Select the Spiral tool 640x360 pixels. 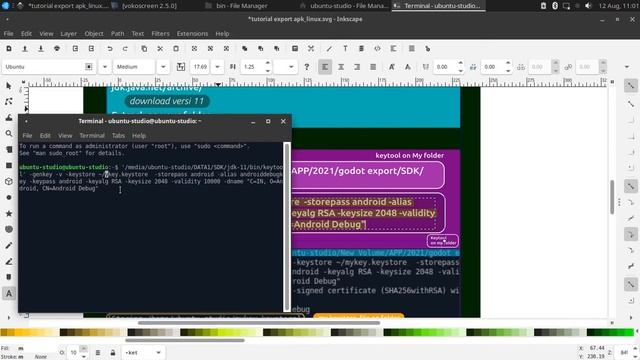click(9, 229)
